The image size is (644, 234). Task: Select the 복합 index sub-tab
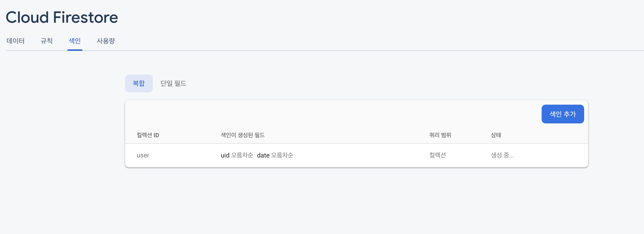tap(139, 83)
